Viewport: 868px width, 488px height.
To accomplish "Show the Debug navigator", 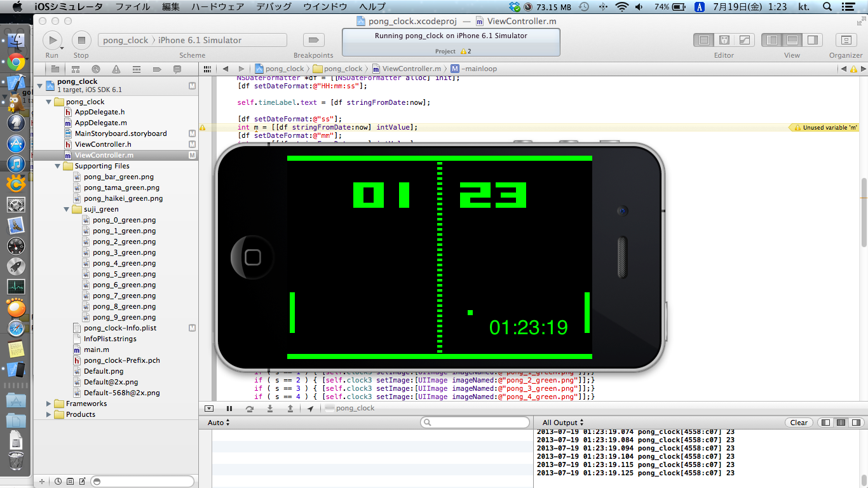I will pyautogui.click(x=137, y=69).
